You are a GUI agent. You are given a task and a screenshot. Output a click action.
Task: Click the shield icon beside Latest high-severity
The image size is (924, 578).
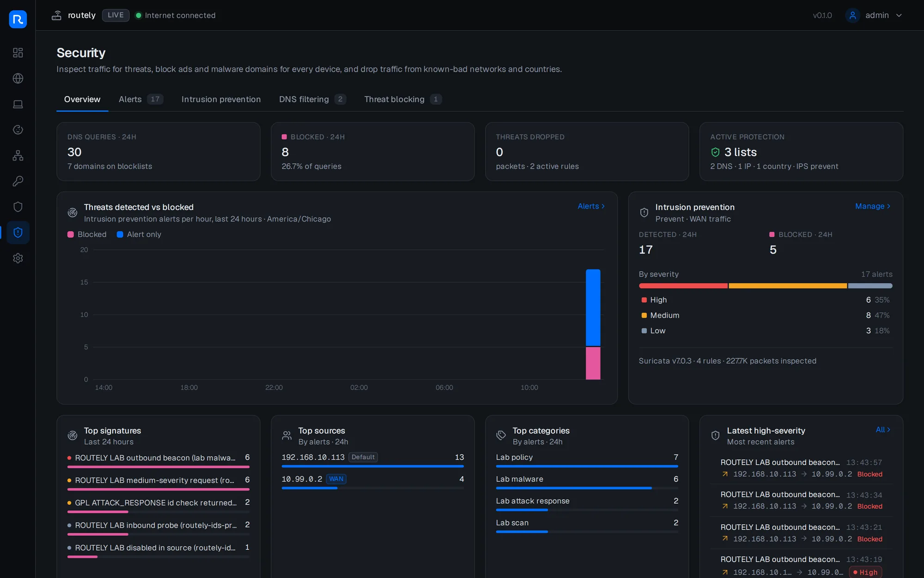click(x=715, y=436)
